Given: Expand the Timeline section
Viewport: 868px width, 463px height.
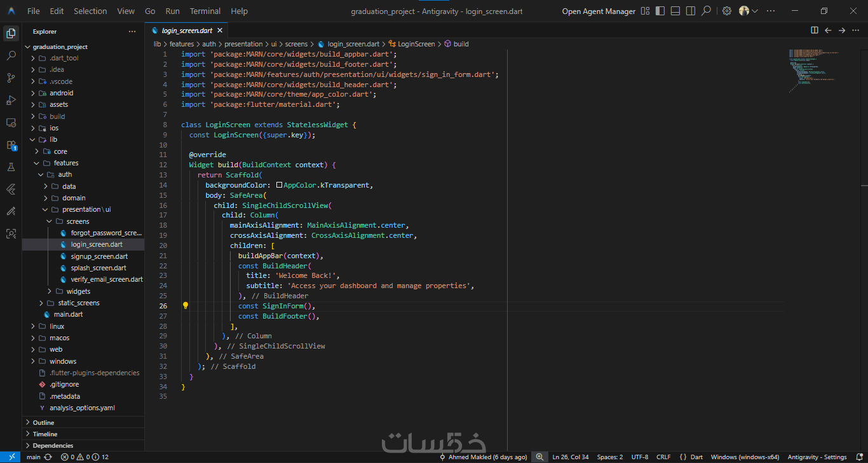Looking at the screenshot, I should [x=83, y=434].
